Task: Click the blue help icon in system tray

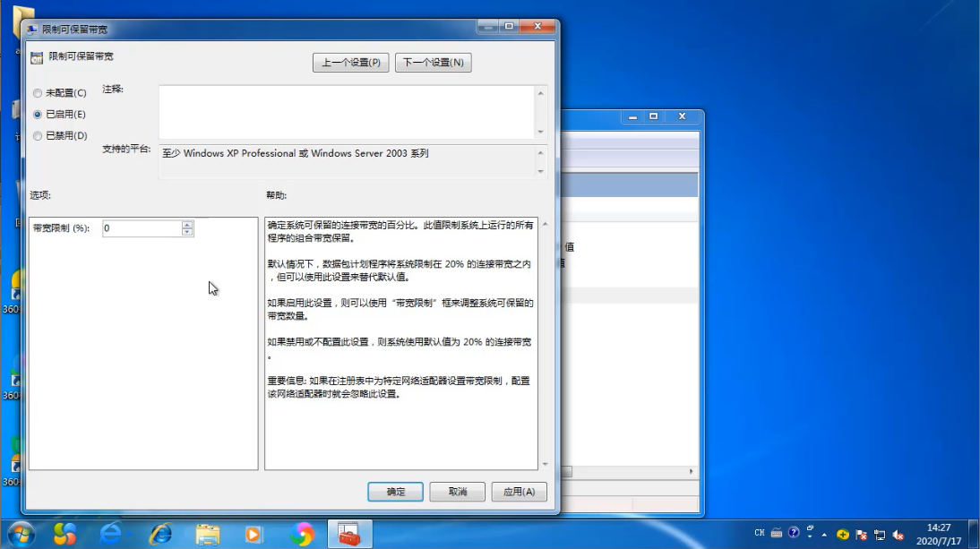Action: 794,534
